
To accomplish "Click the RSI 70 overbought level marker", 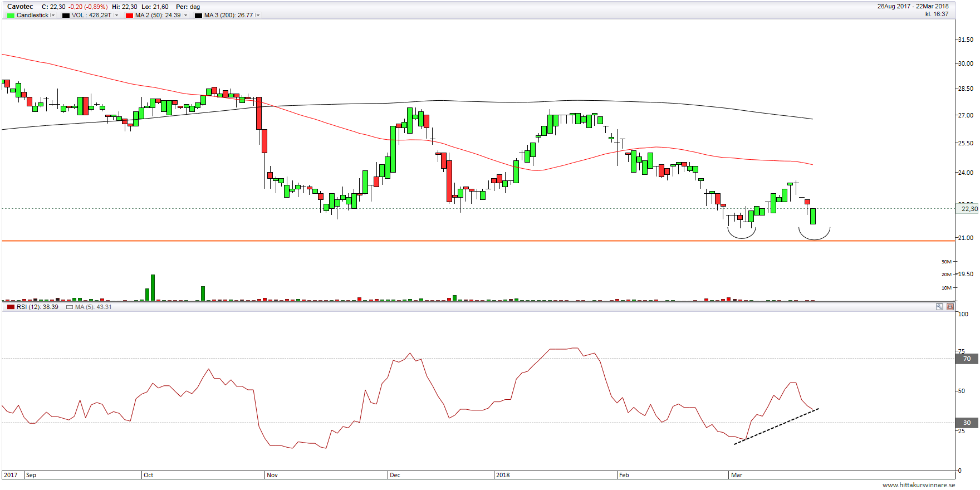I will 967,359.
